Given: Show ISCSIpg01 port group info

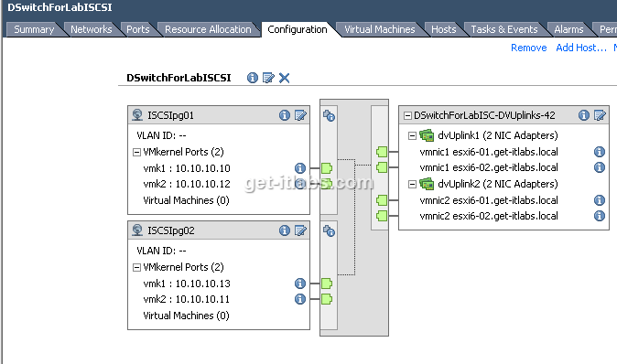Looking at the screenshot, I should coord(285,115).
